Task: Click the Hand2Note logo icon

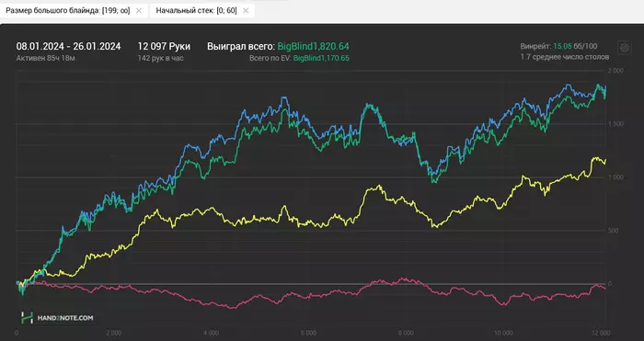Action: click(27, 318)
